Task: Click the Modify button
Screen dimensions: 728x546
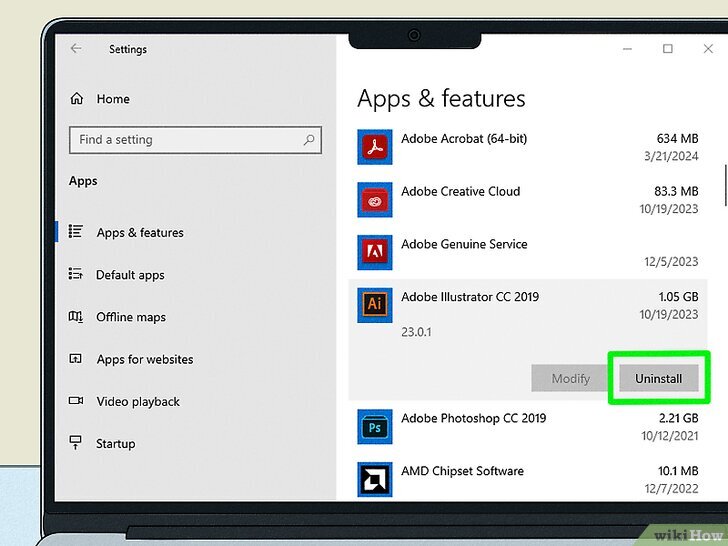Action: tap(570, 378)
